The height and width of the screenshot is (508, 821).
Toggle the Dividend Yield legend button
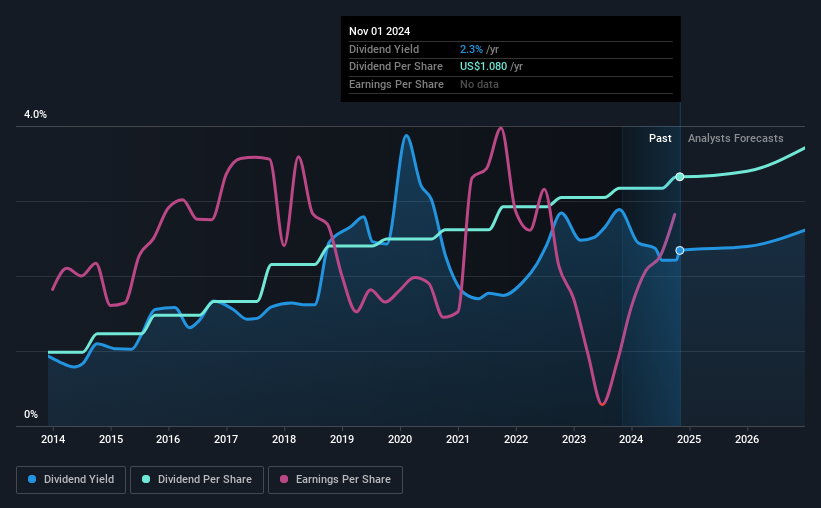click(71, 480)
